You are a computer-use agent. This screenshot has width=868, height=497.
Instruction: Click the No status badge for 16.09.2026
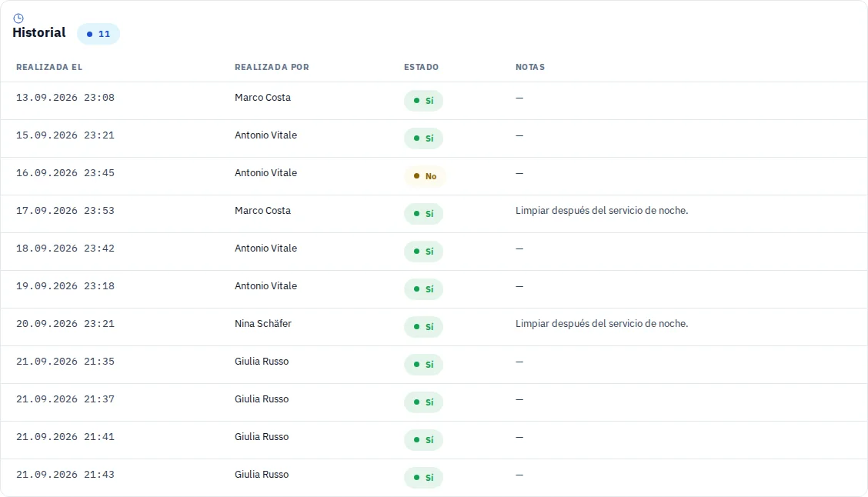[x=425, y=176]
